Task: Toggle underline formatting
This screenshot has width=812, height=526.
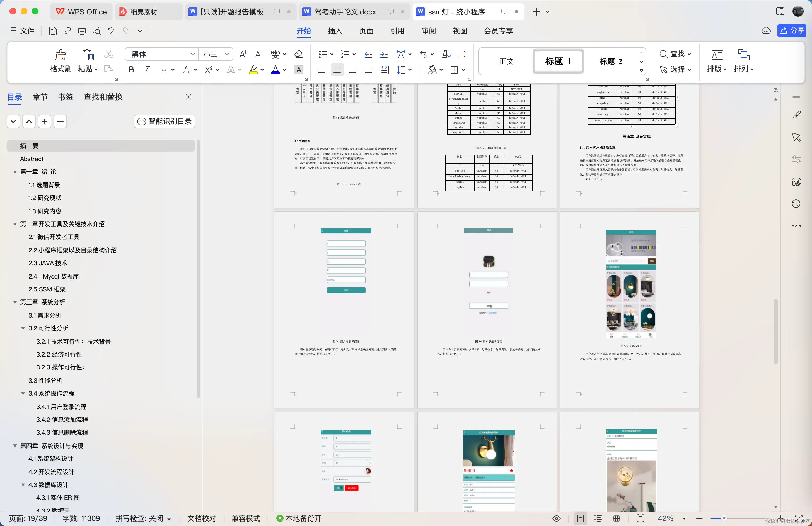Action: point(163,69)
